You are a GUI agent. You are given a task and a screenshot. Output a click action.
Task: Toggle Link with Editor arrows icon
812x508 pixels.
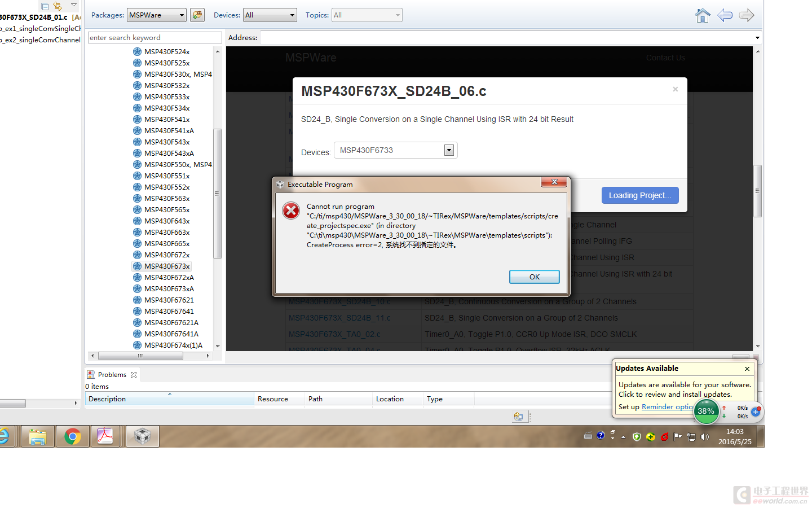point(58,6)
